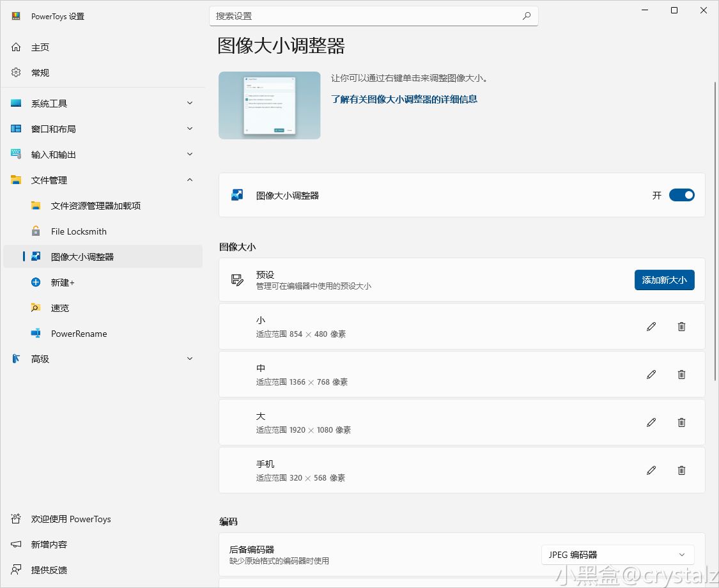Click the 窗口和布局 layout icon
The height and width of the screenshot is (588, 719).
tap(16, 129)
